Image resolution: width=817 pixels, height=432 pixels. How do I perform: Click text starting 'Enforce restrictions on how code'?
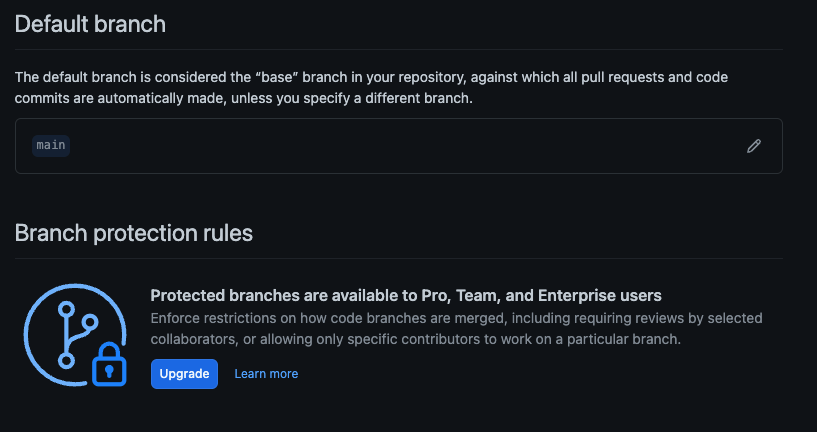click(456, 328)
